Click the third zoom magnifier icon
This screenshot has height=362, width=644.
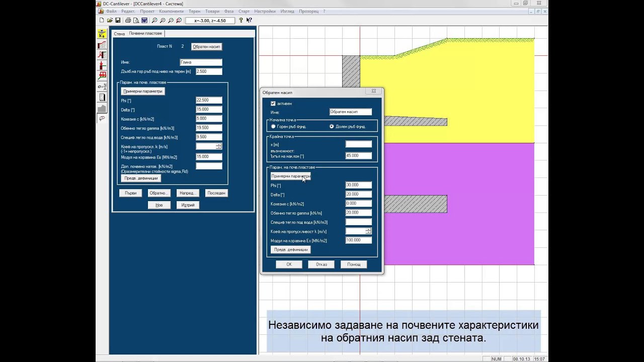tap(171, 21)
